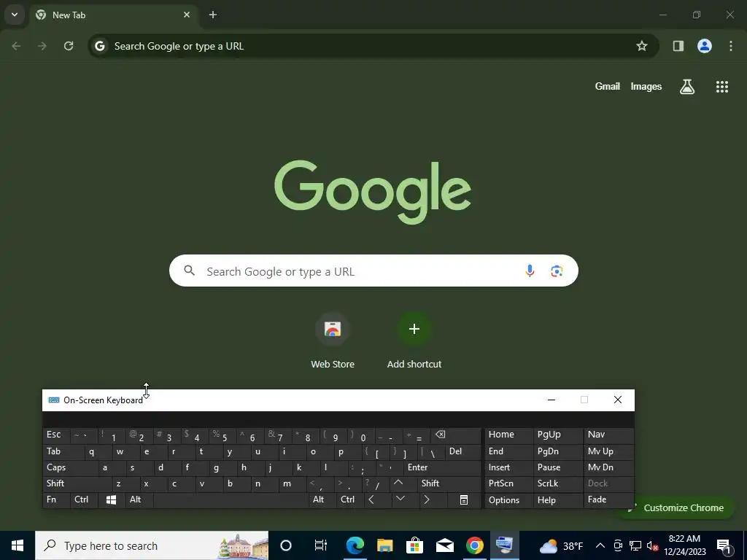Click the Help key
Screen dimensions: 747x560
(558, 500)
